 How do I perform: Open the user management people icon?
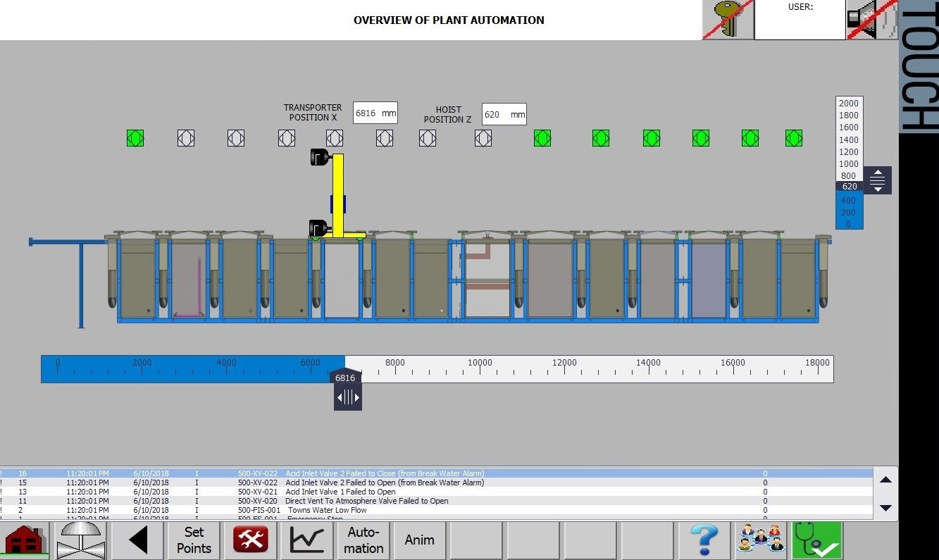760,540
